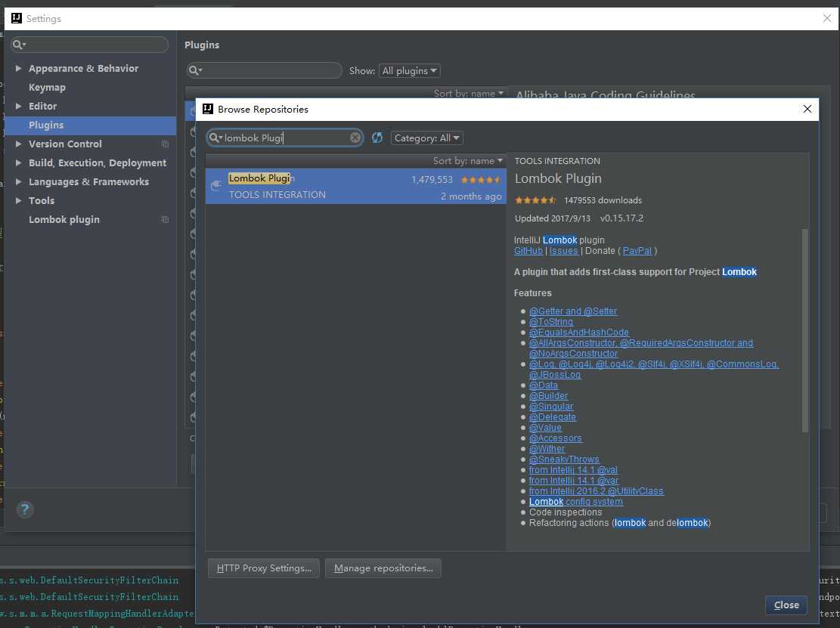
Task: Open the from Intellij 14.1 @var link
Action: click(574, 480)
